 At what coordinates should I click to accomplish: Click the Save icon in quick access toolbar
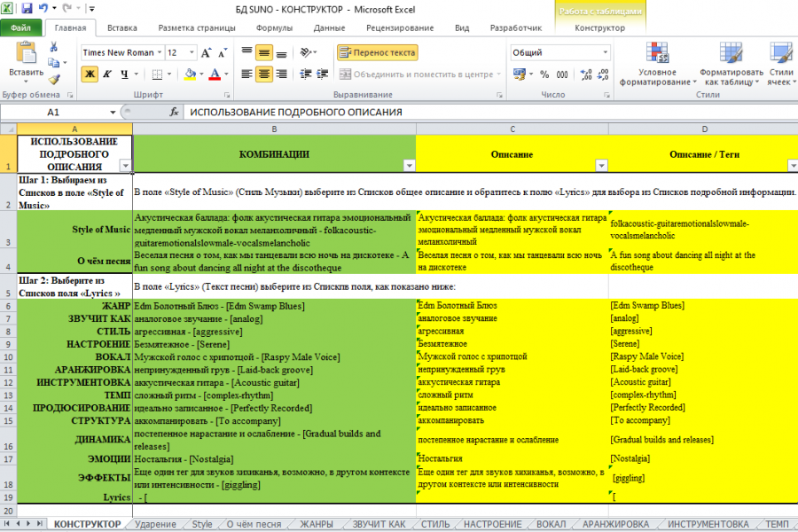27,8
